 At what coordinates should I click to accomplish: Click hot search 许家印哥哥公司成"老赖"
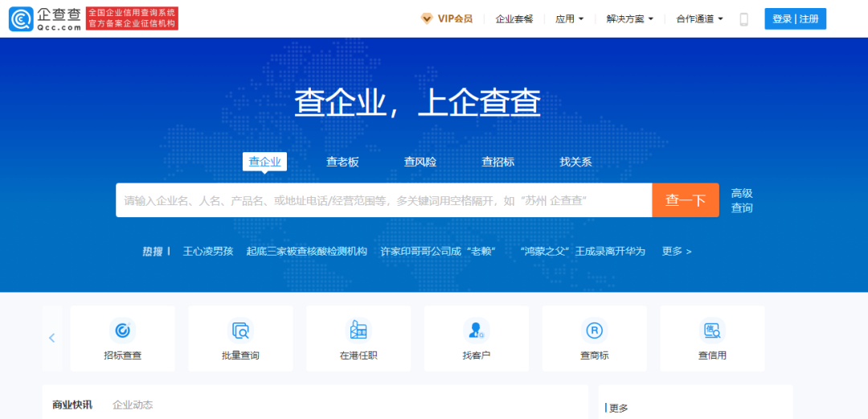pyautogui.click(x=439, y=251)
